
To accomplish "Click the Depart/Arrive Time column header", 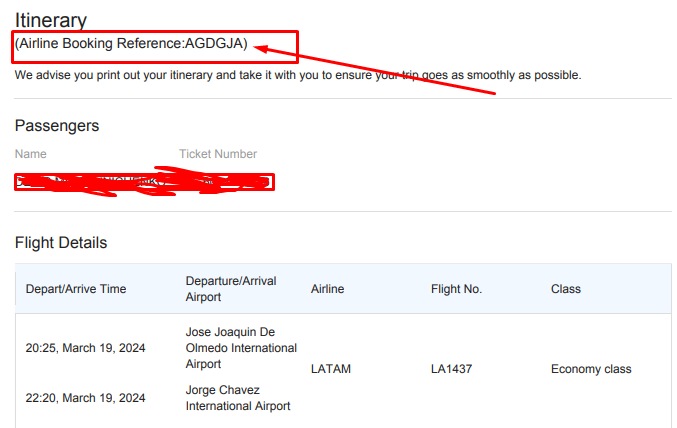I will [76, 289].
